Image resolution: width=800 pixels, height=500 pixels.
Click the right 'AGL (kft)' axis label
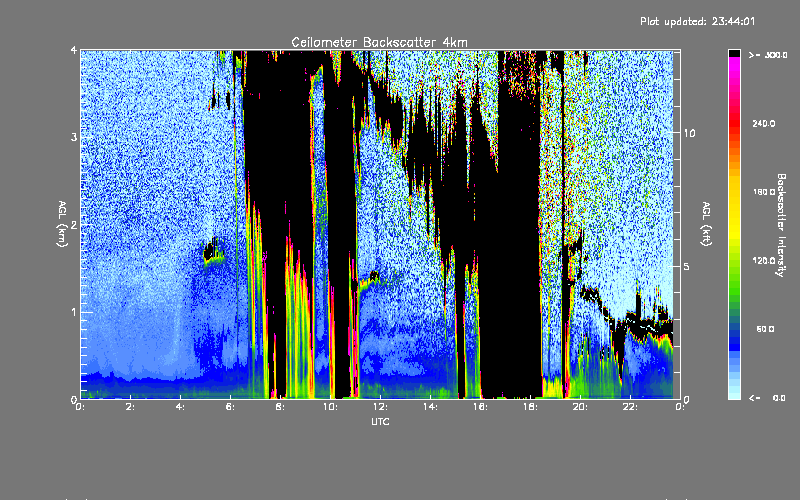706,224
